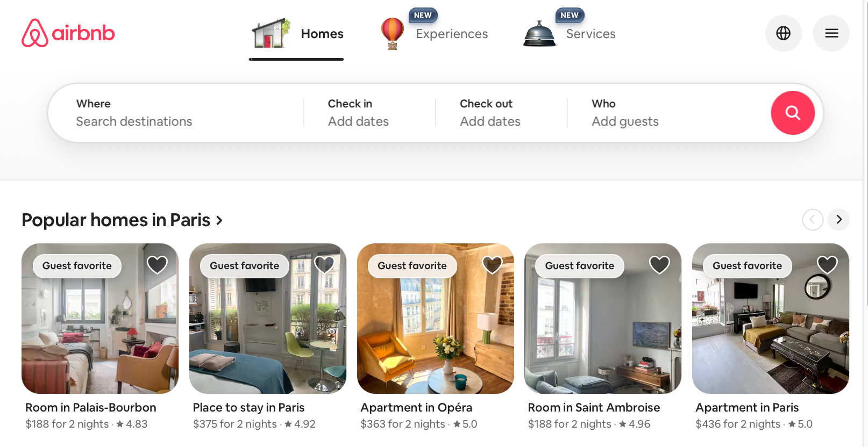Favorite the Room in Palais-Bourbon listing
The image size is (868, 447).
click(157, 264)
